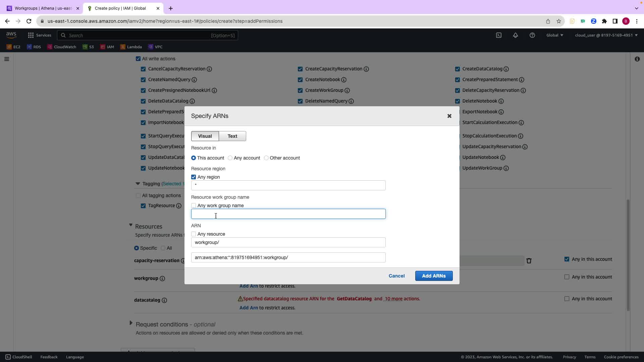644x362 pixels.
Task: Expand Request conditions optional section
Action: (x=131, y=323)
